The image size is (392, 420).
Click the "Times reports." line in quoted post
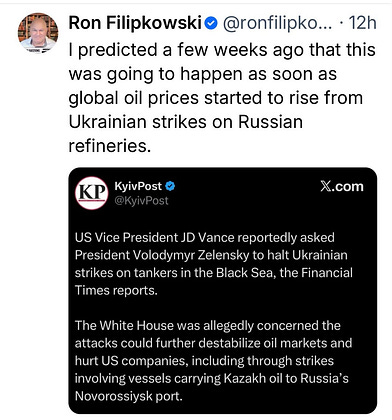[x=116, y=290]
